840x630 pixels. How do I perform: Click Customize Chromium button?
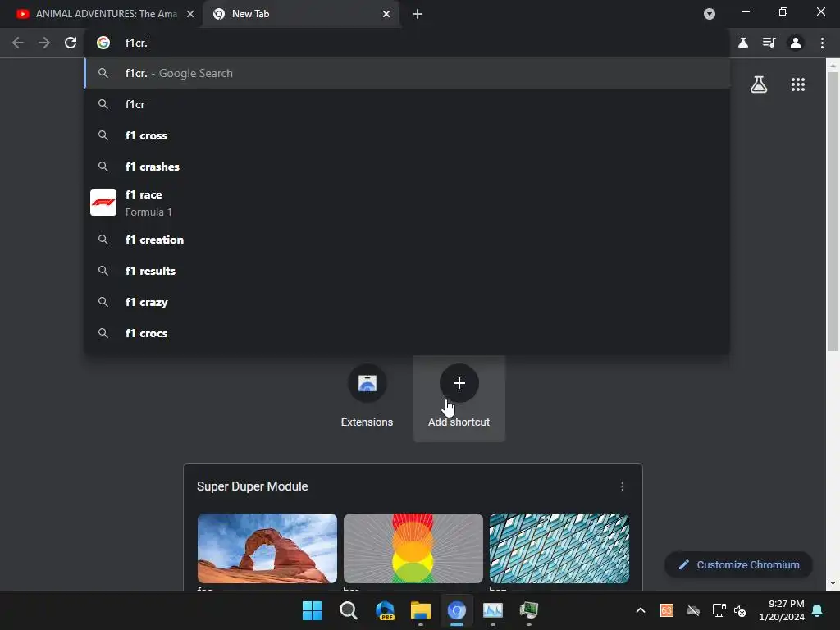[x=739, y=564]
